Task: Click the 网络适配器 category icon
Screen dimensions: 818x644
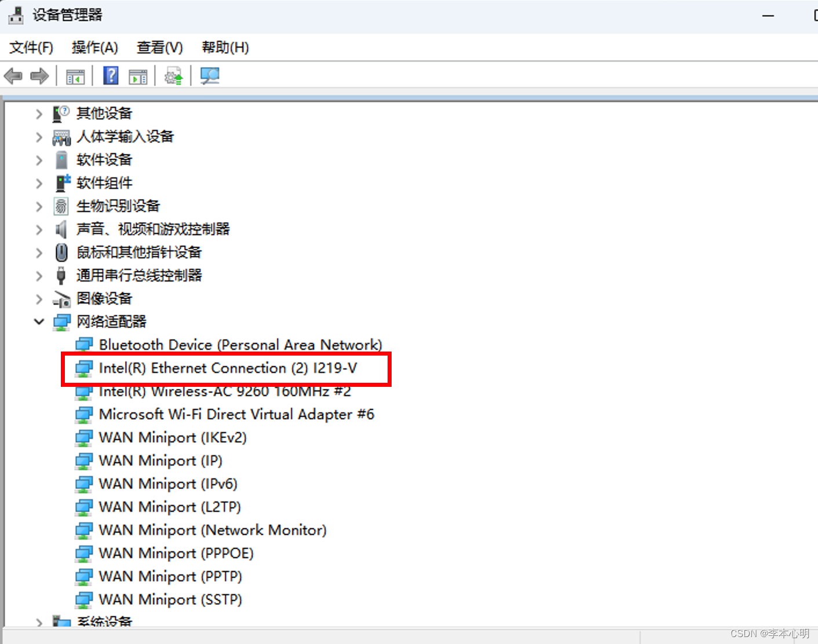Action: (x=62, y=322)
